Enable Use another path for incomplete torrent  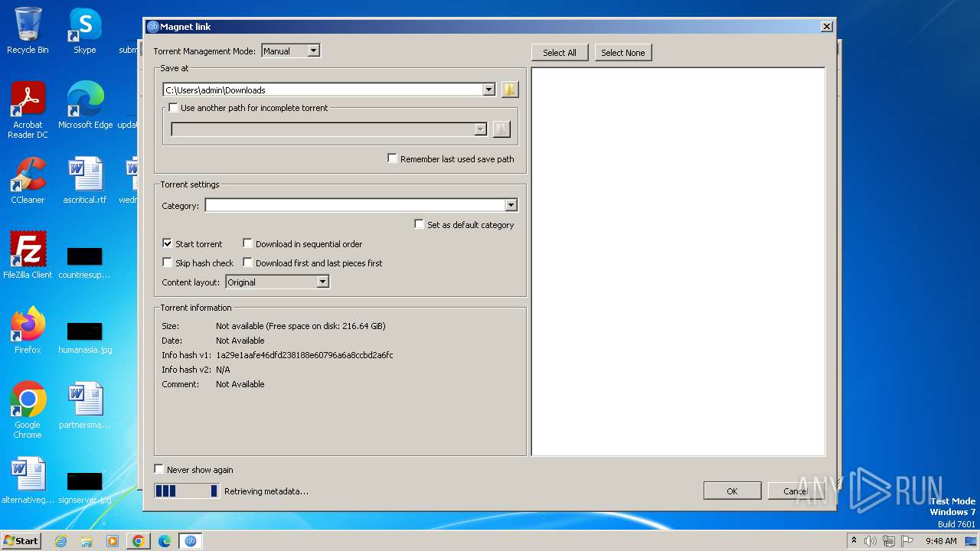point(173,108)
